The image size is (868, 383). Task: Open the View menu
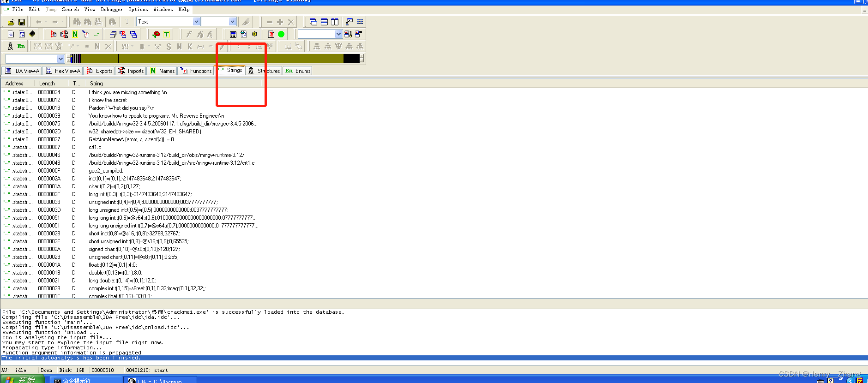[90, 9]
